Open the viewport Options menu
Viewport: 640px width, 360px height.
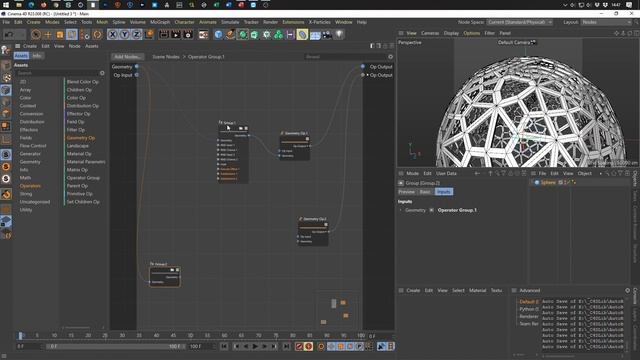(471, 33)
